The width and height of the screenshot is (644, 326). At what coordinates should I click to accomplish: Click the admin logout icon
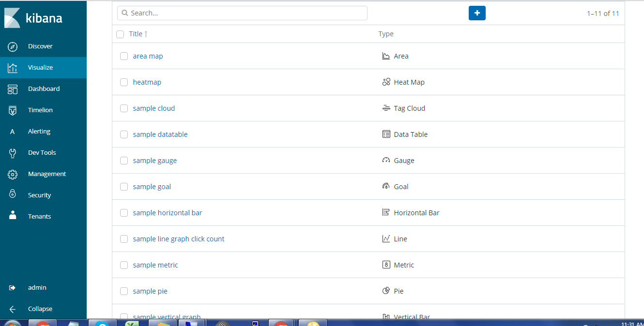click(13, 288)
